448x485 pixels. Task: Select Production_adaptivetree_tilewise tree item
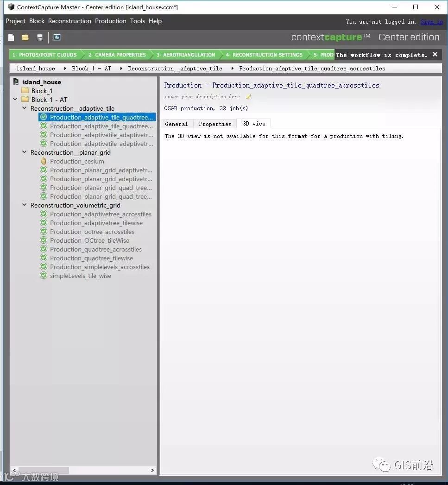(96, 223)
